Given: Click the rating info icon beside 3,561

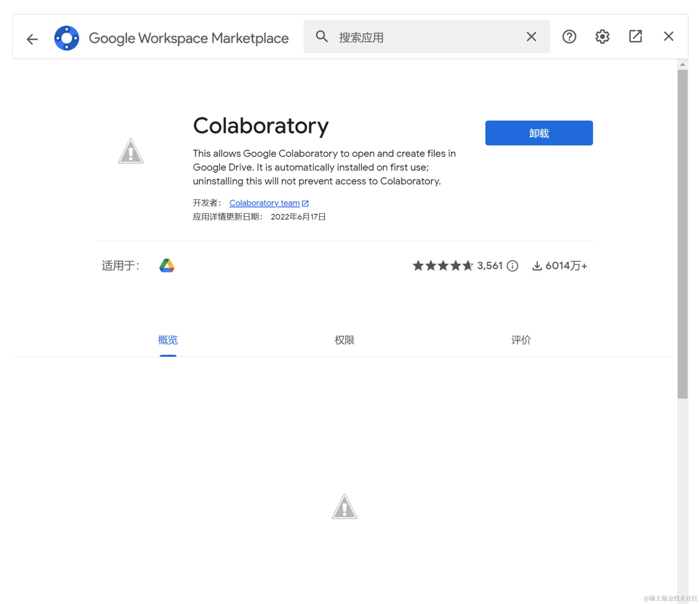Looking at the screenshot, I should tap(512, 266).
